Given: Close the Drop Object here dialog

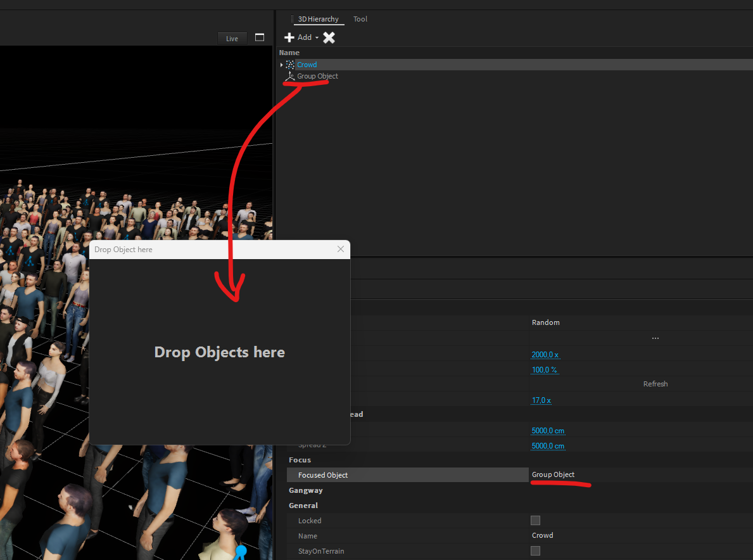Looking at the screenshot, I should pos(341,249).
